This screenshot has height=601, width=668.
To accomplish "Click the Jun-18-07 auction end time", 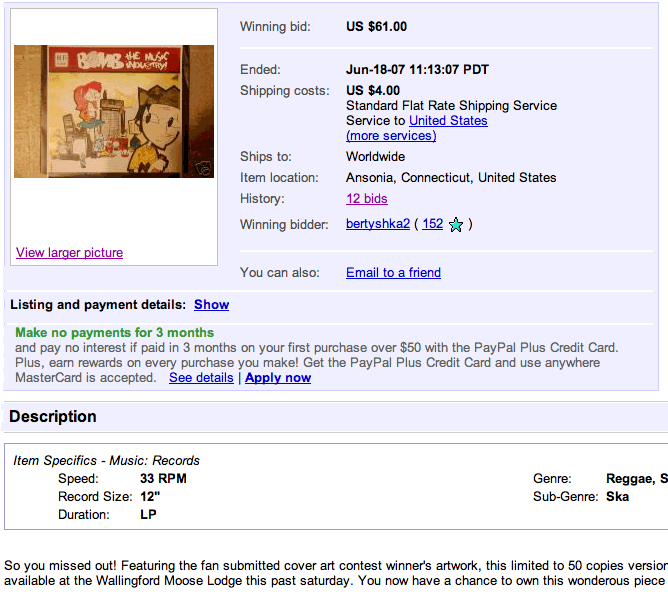I will click(x=417, y=69).
